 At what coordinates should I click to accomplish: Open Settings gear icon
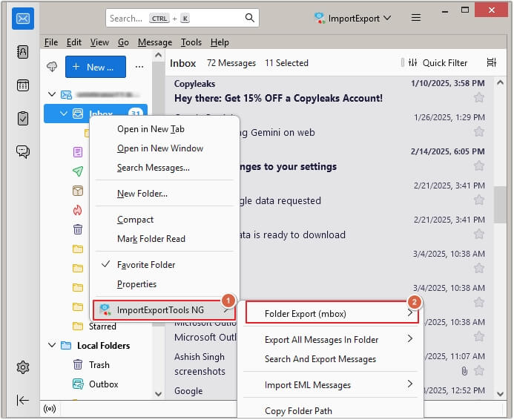(23, 367)
